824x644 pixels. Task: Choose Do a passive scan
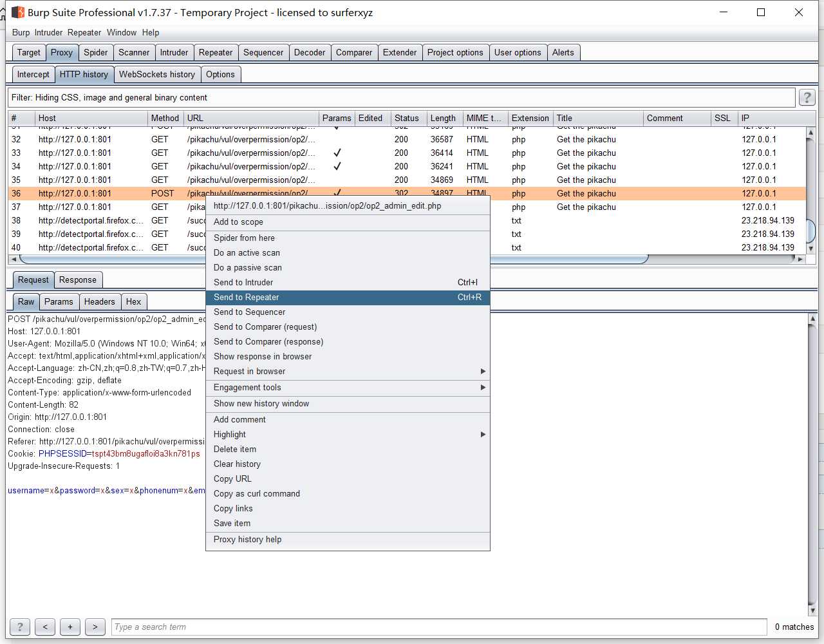coord(348,267)
